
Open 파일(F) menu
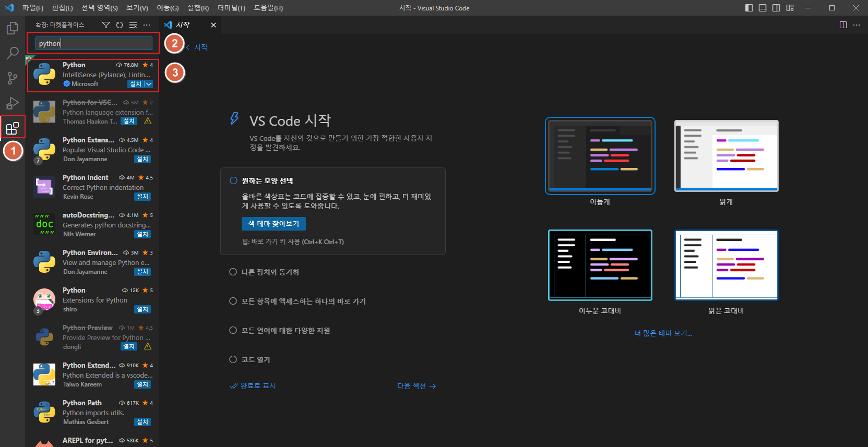point(33,8)
